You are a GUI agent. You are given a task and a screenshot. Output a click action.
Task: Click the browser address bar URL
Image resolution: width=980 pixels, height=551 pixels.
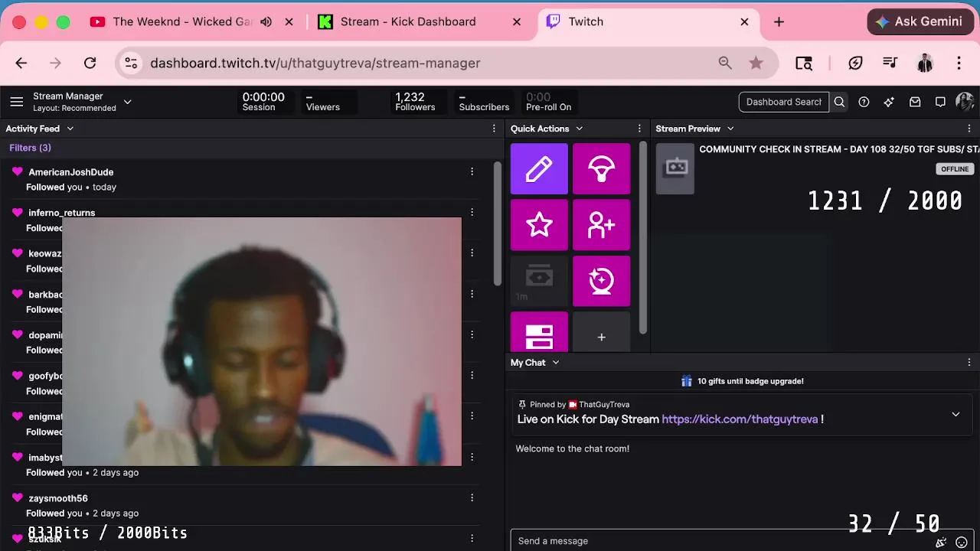coord(315,63)
